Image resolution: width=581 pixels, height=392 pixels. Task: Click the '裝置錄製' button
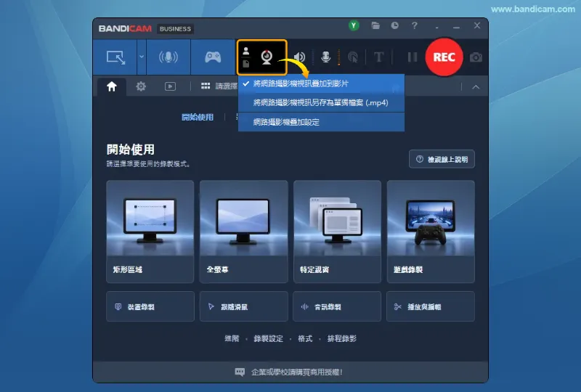pos(150,306)
